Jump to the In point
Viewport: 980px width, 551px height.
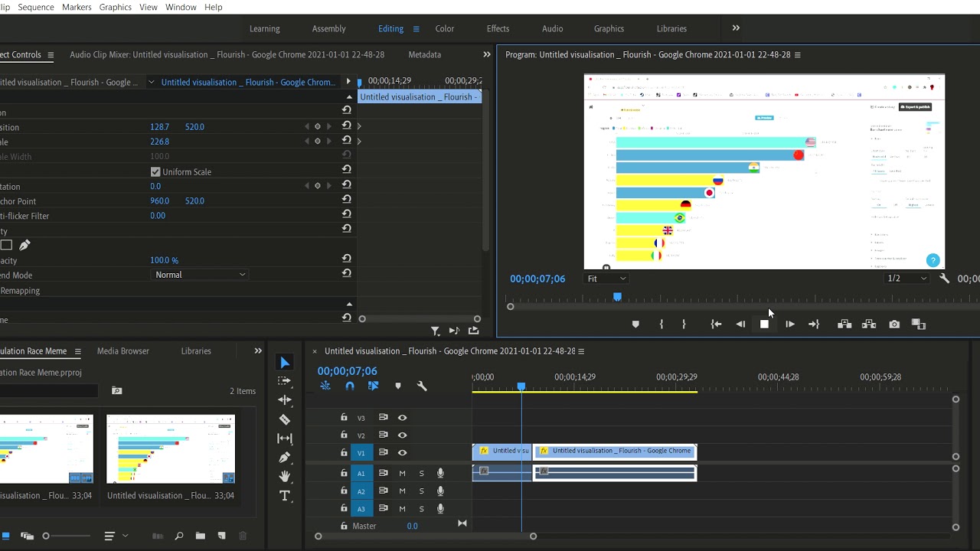tap(716, 324)
